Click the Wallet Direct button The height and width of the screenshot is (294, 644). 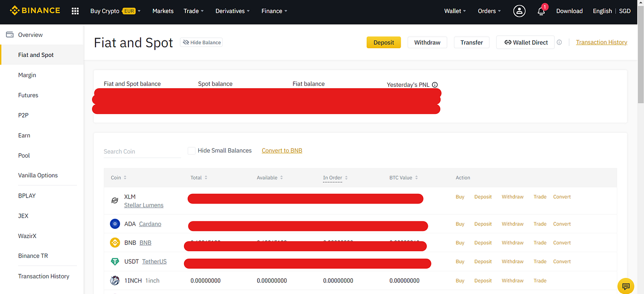pyautogui.click(x=525, y=42)
